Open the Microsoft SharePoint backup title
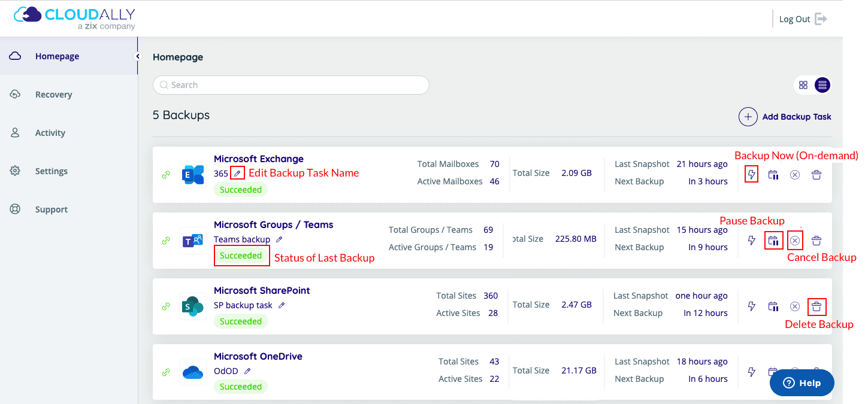Screen dimensions: 868x404 [262, 291]
